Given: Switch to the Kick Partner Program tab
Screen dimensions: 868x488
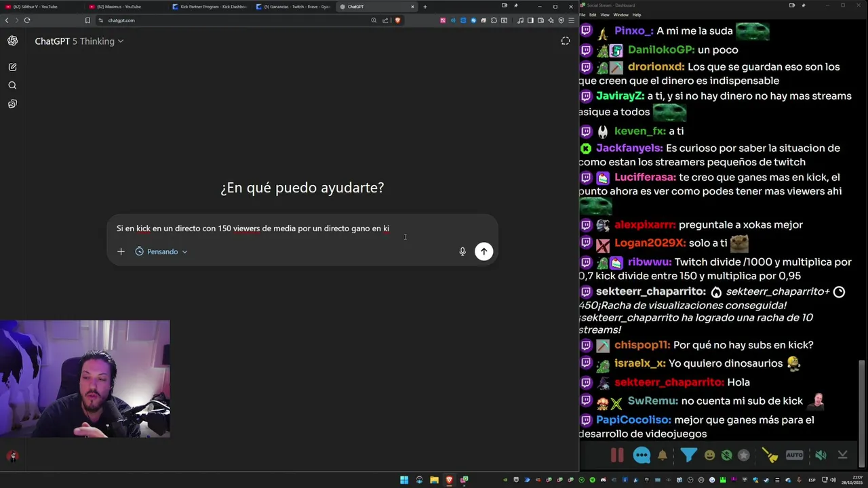Looking at the screenshot, I should (209, 7).
